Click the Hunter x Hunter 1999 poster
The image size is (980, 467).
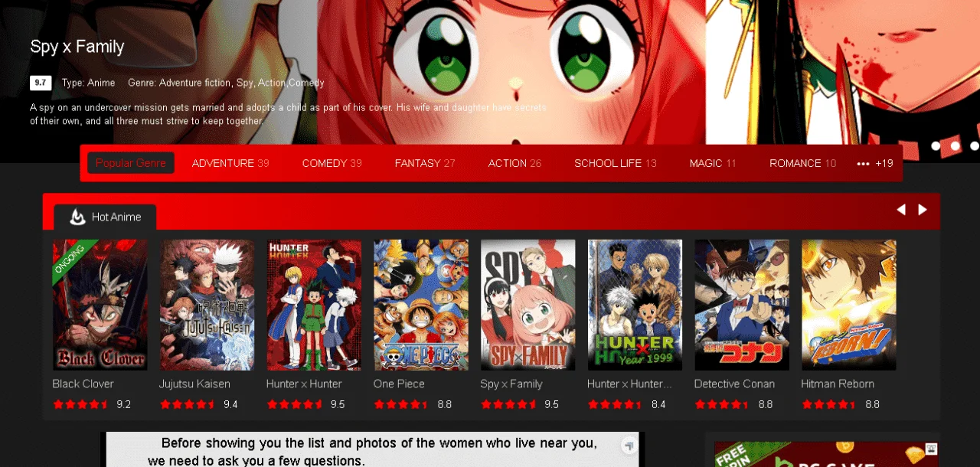635,305
